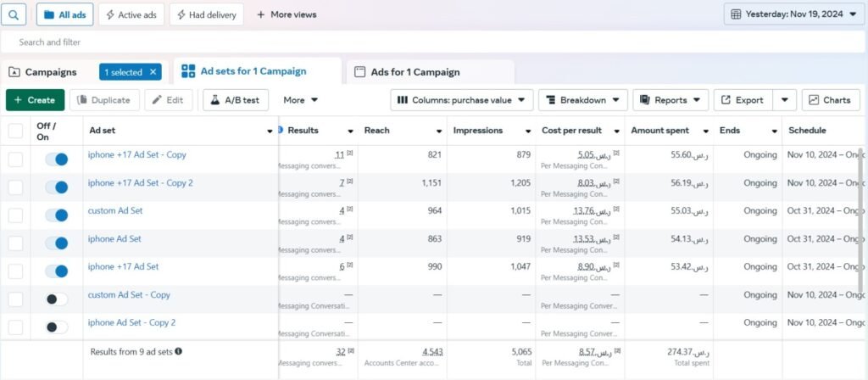
Task: Select the checkbox for custom Ad Set row
Action: [x=15, y=215]
